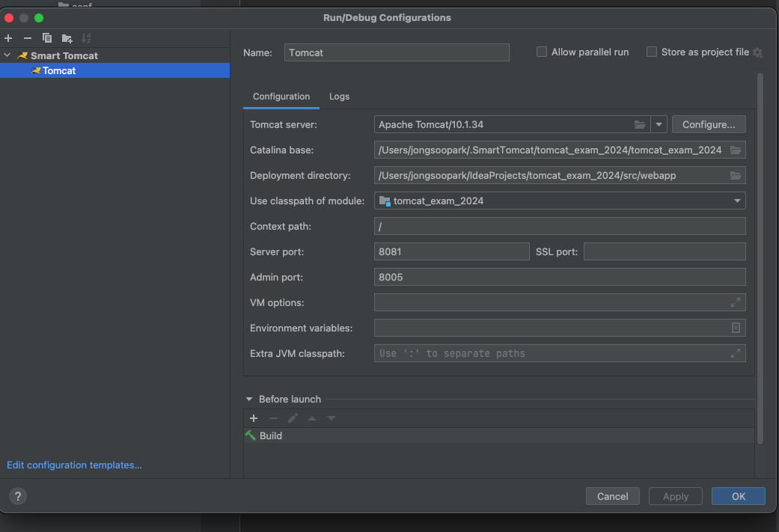Enable Allow parallel run checkbox
779x532 pixels.
click(542, 52)
